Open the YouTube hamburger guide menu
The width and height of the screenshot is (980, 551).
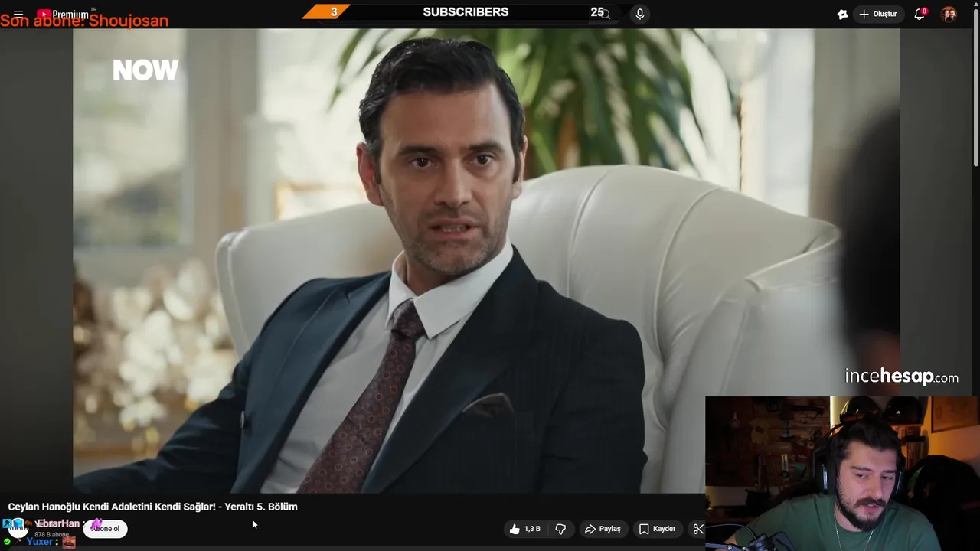(x=18, y=14)
